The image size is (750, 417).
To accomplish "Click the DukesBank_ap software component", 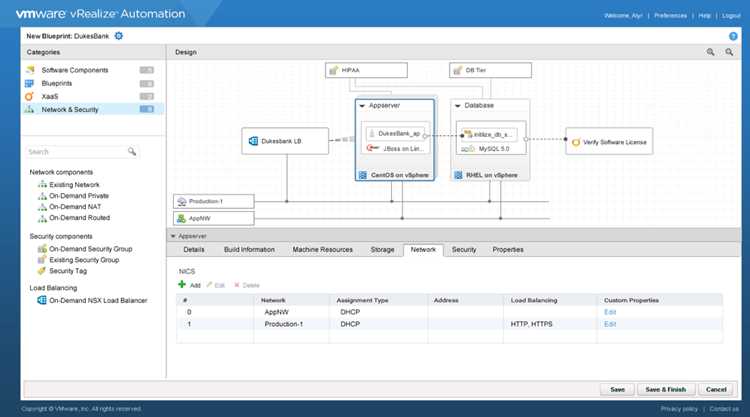I will (395, 133).
